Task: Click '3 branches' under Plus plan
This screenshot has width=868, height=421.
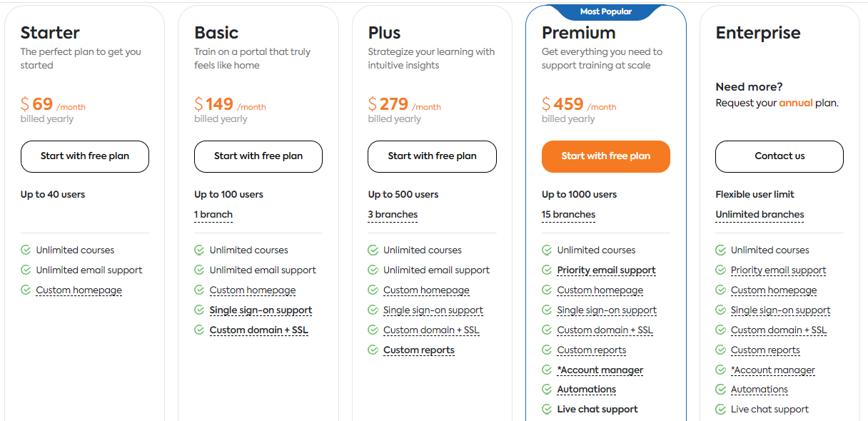Action: pyautogui.click(x=393, y=215)
